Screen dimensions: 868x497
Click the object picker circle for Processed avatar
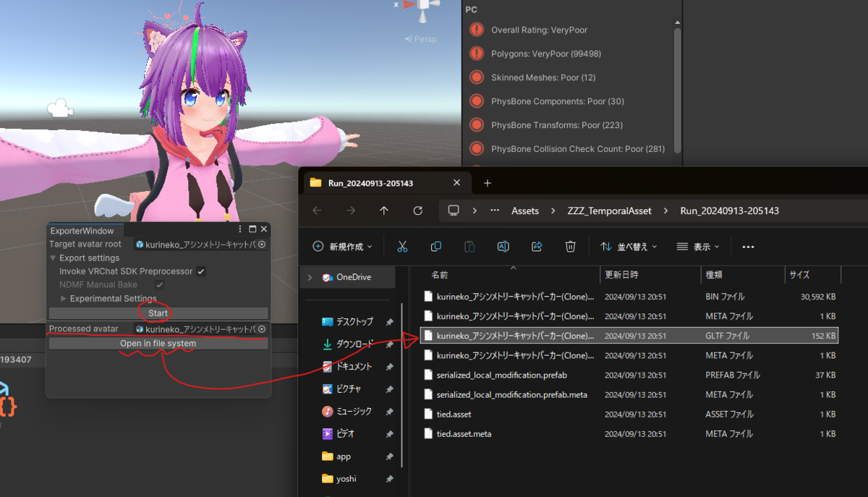[x=262, y=329]
